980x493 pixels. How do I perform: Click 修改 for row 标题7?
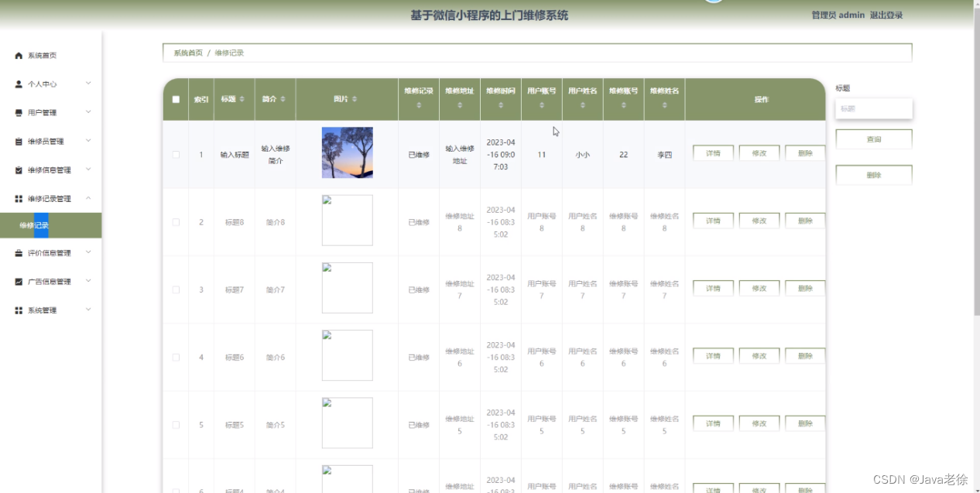click(759, 288)
